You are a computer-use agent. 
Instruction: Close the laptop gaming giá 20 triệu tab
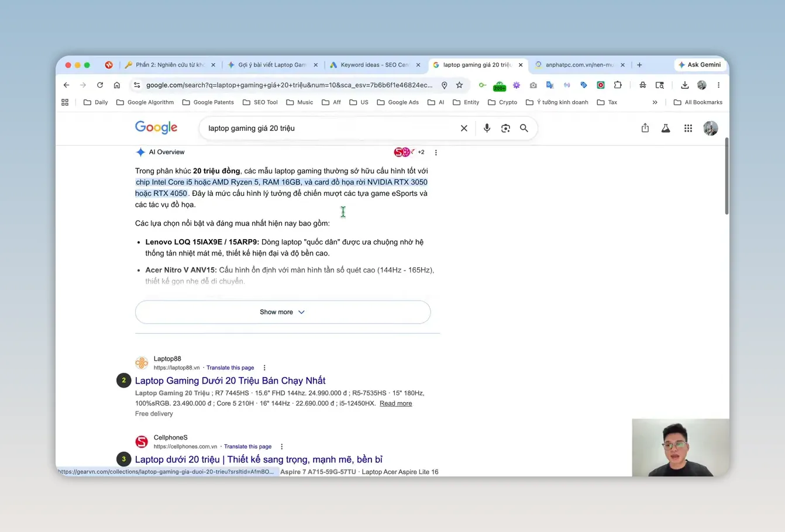[x=521, y=65]
